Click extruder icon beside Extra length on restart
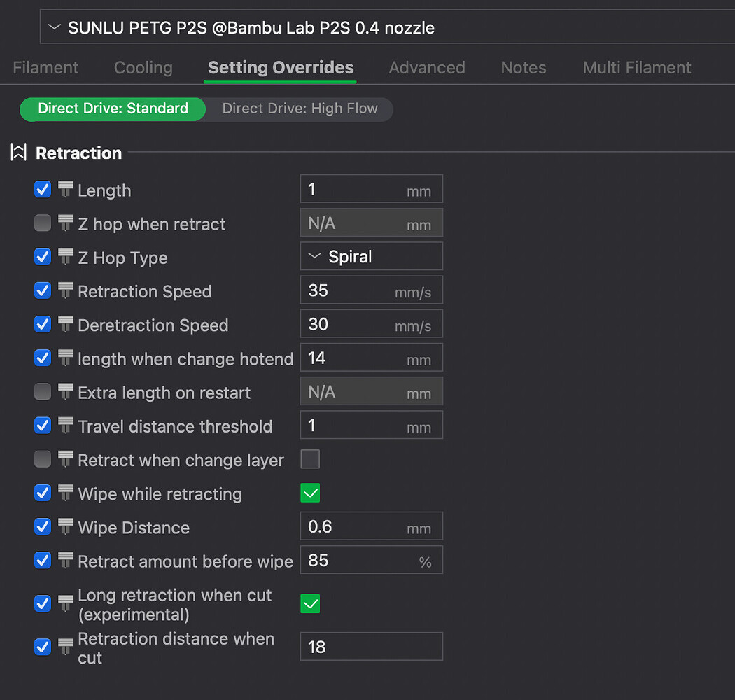This screenshot has height=700, width=735. point(65,392)
